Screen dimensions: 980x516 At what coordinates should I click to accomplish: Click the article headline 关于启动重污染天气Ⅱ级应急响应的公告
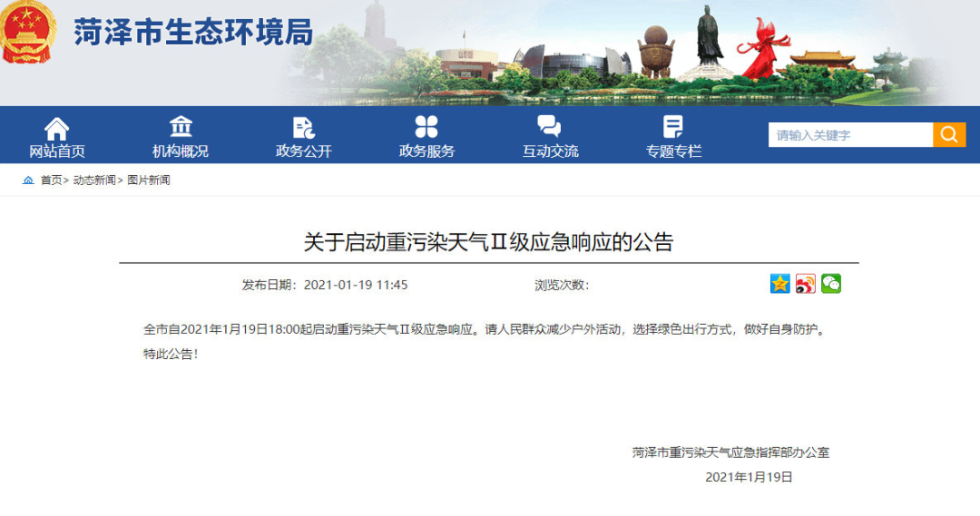click(488, 242)
